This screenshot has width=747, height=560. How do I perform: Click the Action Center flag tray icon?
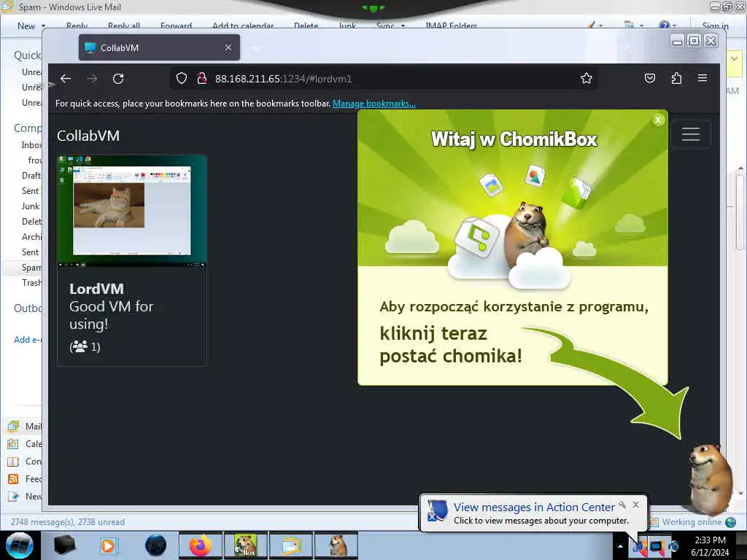point(640,547)
